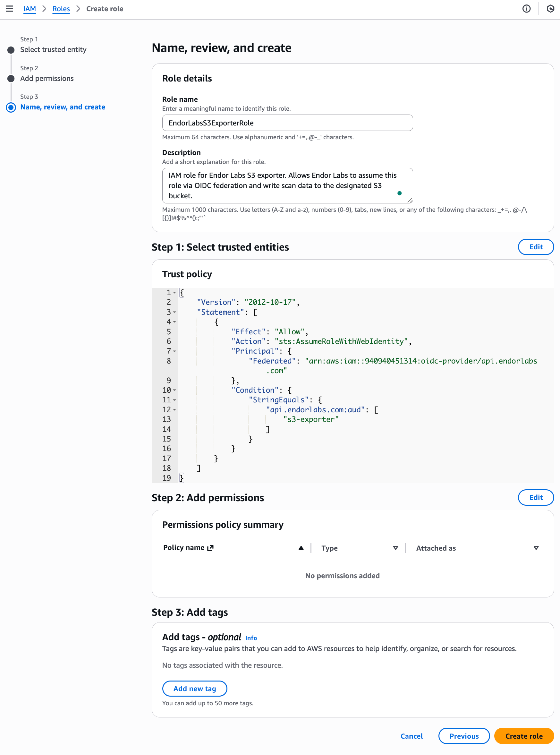Open the Type column filter dropdown
Screen dimensions: 560x755
[395, 548]
